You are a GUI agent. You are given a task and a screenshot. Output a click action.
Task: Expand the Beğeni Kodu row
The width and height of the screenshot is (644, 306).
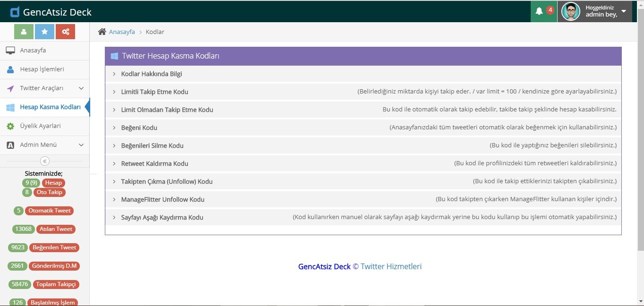(x=139, y=127)
